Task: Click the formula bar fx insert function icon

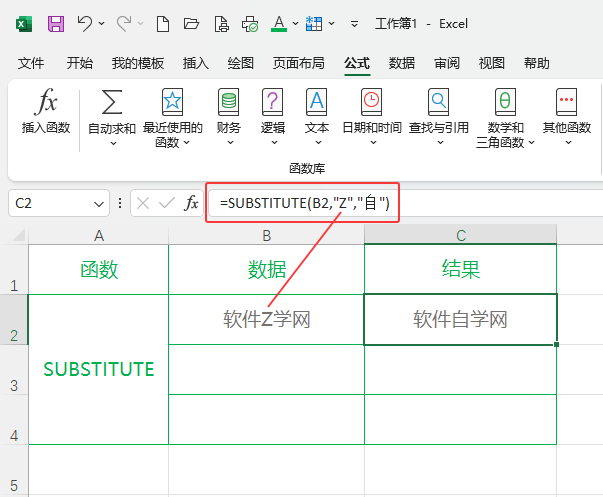Action: click(192, 203)
